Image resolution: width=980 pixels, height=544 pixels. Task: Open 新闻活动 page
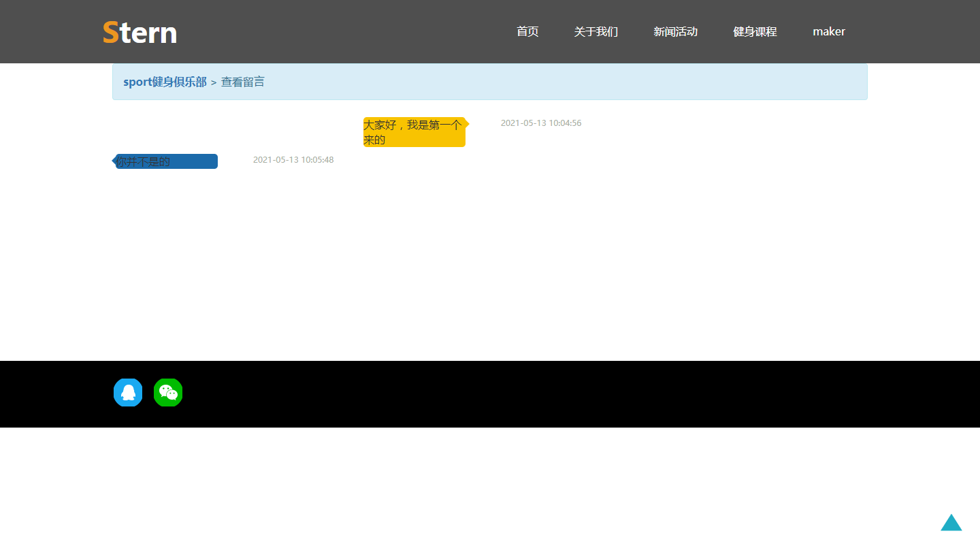click(x=676, y=31)
